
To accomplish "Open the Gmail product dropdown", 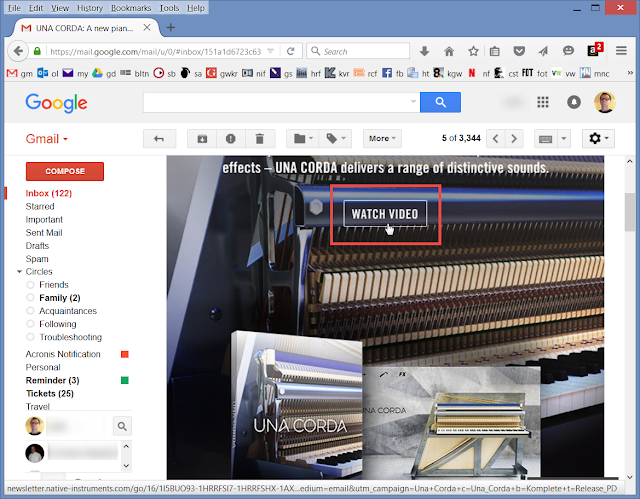I will (47, 139).
